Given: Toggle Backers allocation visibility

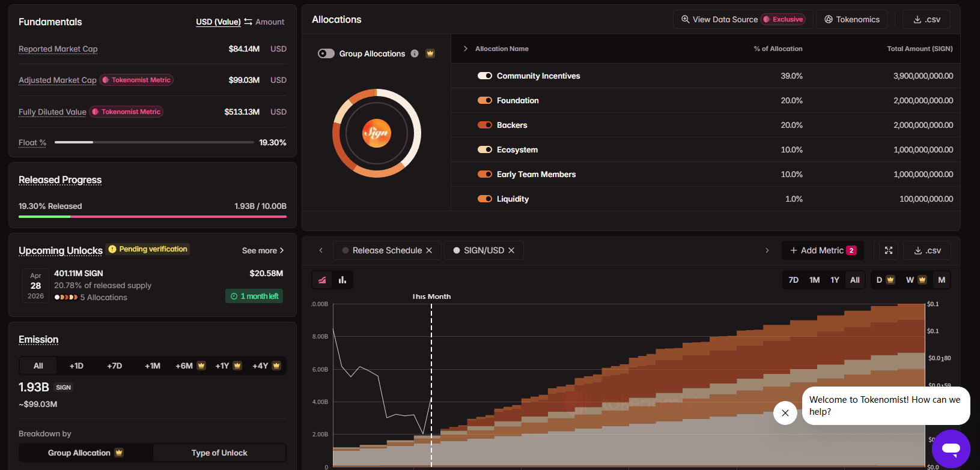Looking at the screenshot, I should click(485, 125).
